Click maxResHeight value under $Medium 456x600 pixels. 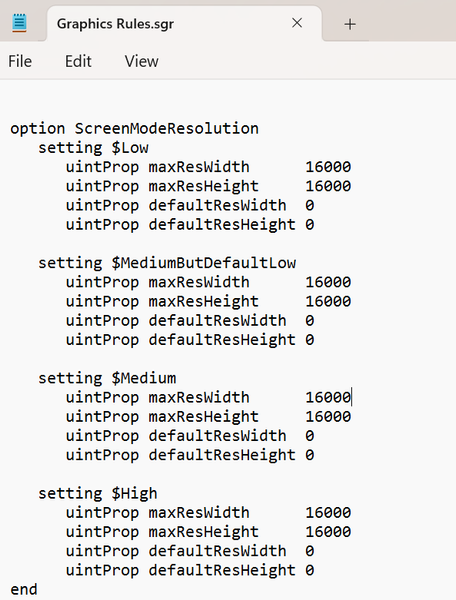click(x=328, y=417)
